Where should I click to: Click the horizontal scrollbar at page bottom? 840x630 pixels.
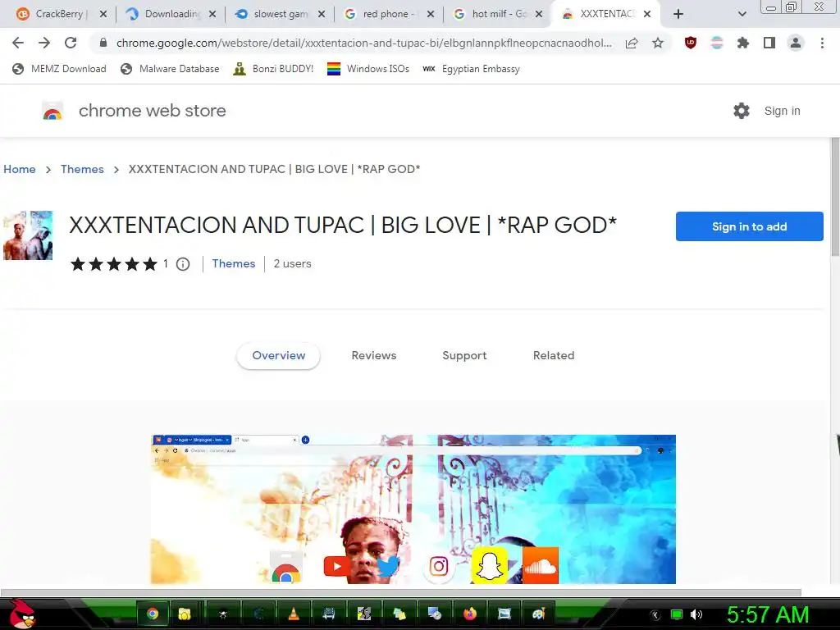[x=400, y=592]
